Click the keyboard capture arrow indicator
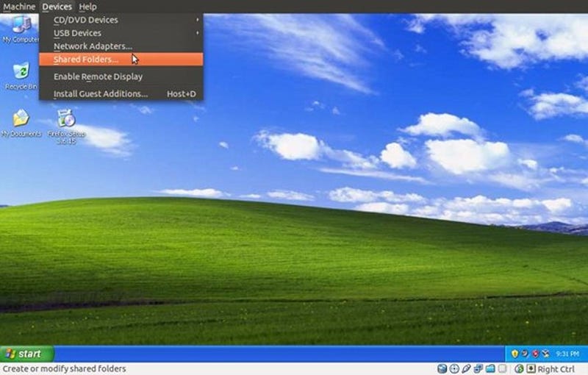This screenshot has height=375, width=588. (531, 368)
